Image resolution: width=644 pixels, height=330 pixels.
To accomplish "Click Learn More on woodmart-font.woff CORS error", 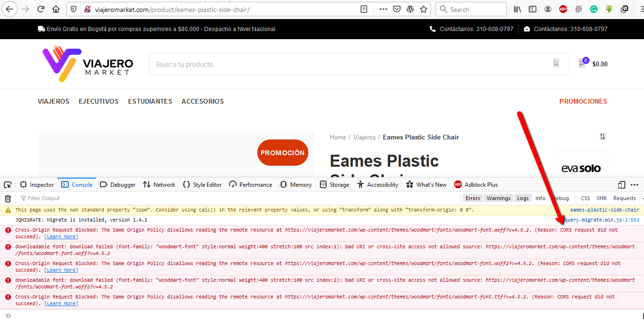I will pyautogui.click(x=61, y=236).
